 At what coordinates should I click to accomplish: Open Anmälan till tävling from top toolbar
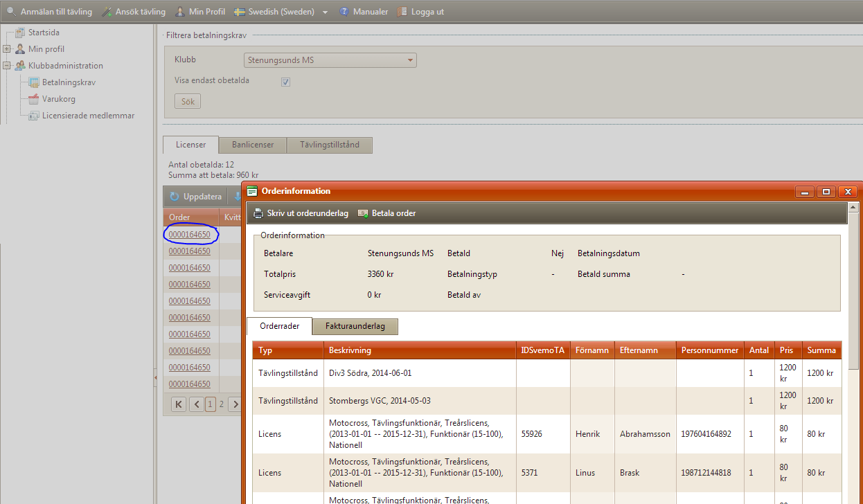(x=48, y=12)
